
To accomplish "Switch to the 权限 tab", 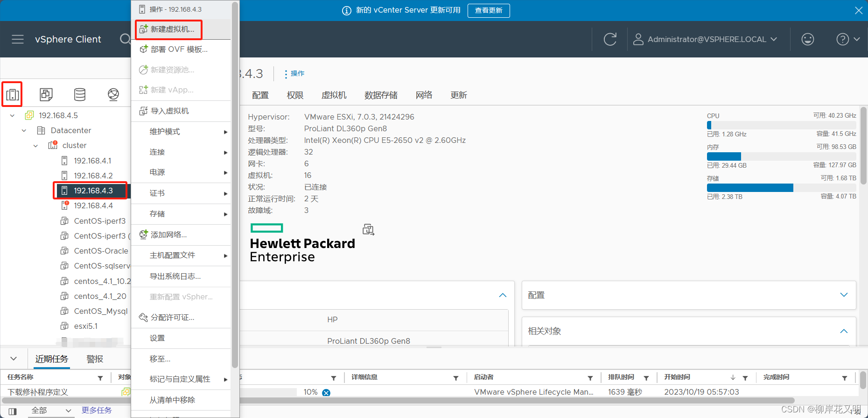I will pyautogui.click(x=295, y=95).
